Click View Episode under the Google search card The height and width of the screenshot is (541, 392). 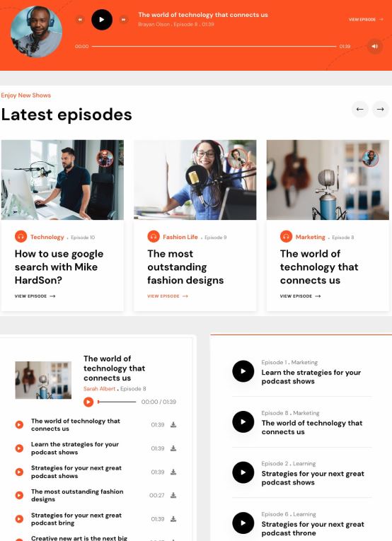coord(35,296)
